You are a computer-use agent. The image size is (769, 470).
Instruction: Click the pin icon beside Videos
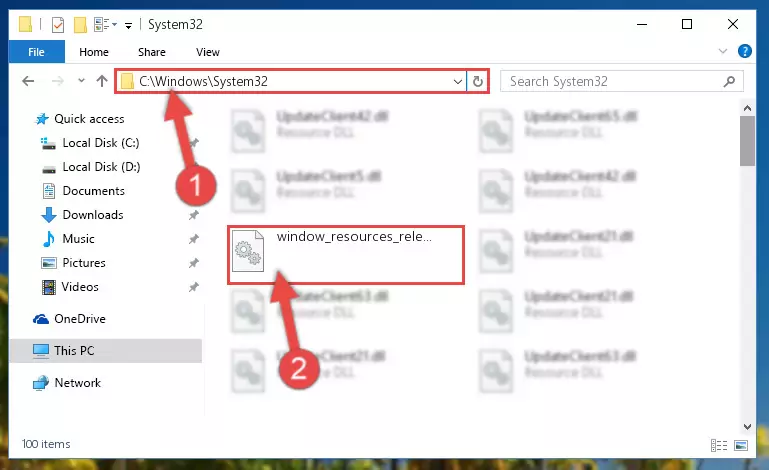[x=194, y=287]
